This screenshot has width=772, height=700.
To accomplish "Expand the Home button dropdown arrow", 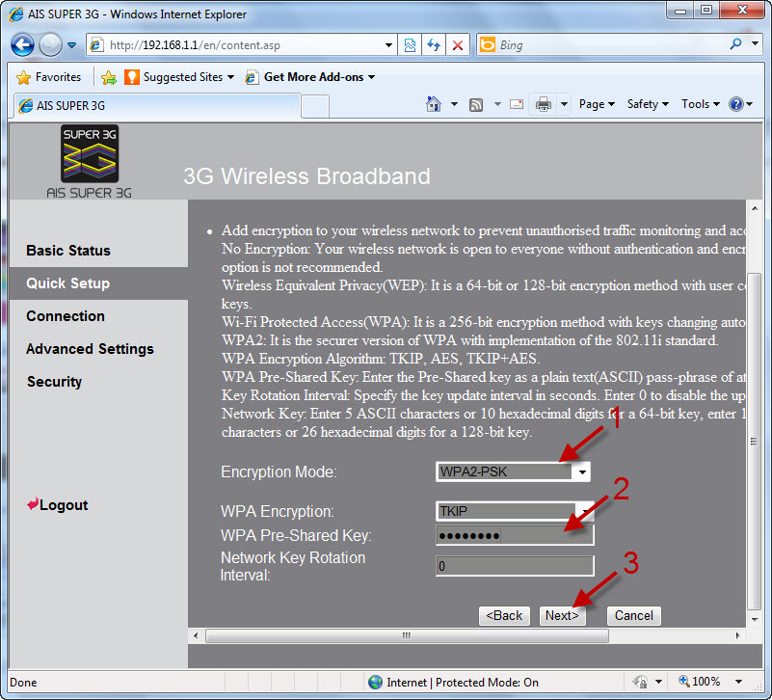I will point(455,104).
